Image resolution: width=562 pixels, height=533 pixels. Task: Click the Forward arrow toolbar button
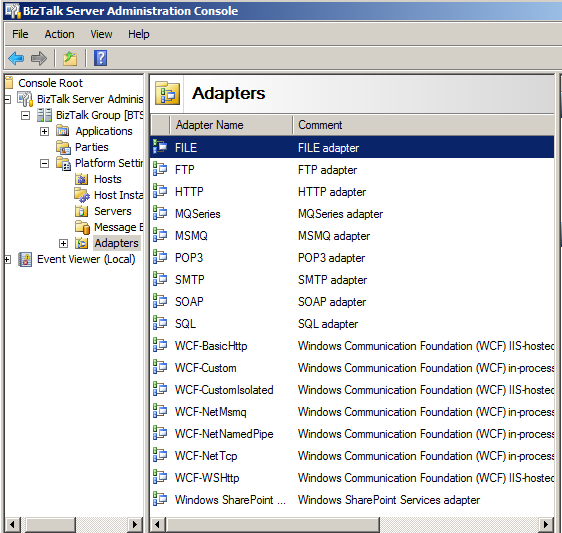39,58
